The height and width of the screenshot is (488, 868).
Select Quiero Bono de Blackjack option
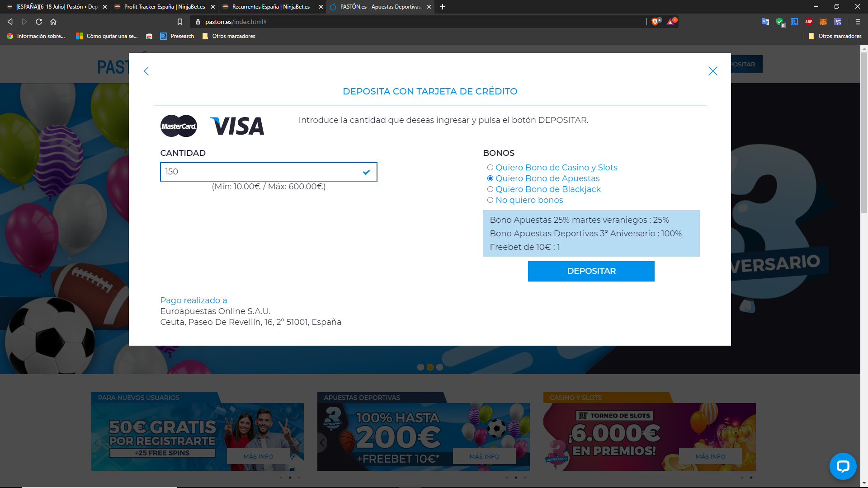tap(490, 189)
